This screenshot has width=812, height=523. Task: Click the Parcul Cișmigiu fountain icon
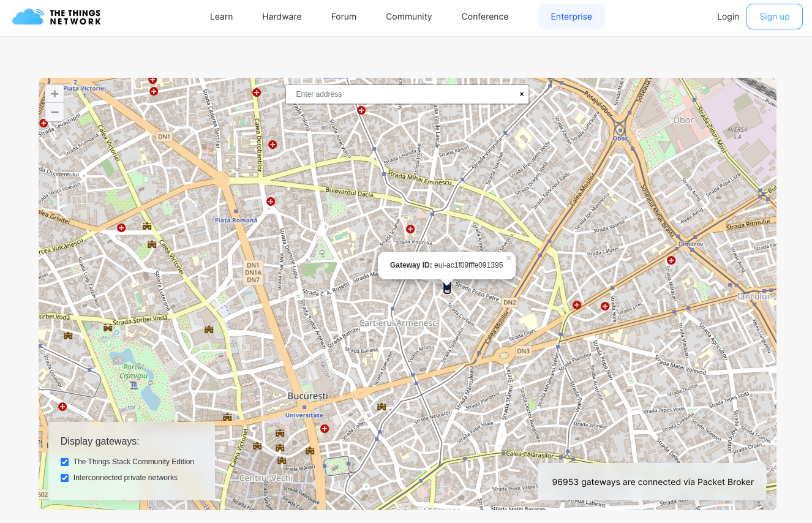coord(133,385)
